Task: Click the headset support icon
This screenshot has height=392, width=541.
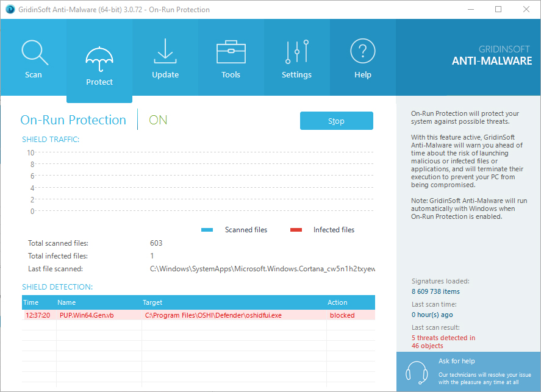Action: point(417,371)
